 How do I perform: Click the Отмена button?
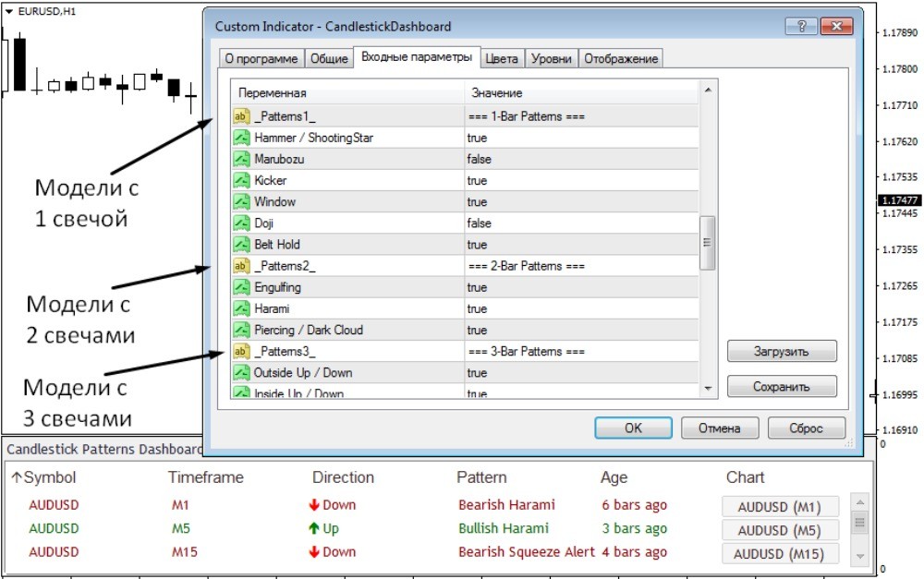[720, 428]
